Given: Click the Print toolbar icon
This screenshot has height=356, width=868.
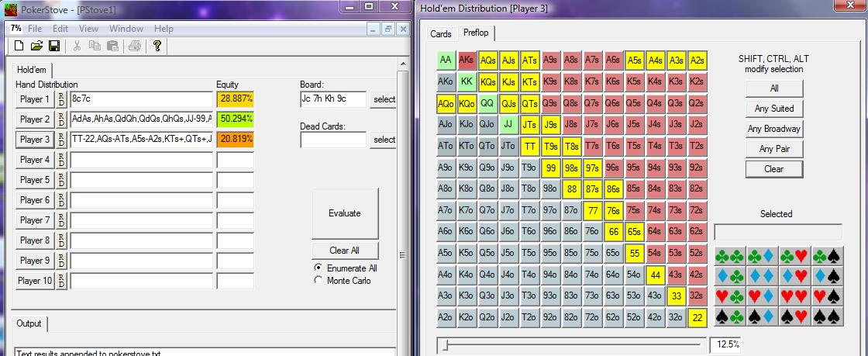Looking at the screenshot, I should pyautogui.click(x=135, y=46).
